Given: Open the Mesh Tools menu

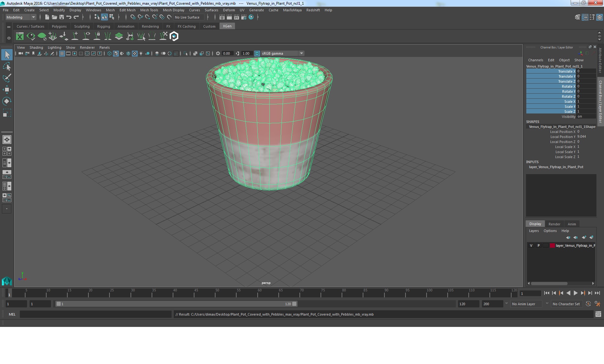Looking at the screenshot, I should click(149, 10).
